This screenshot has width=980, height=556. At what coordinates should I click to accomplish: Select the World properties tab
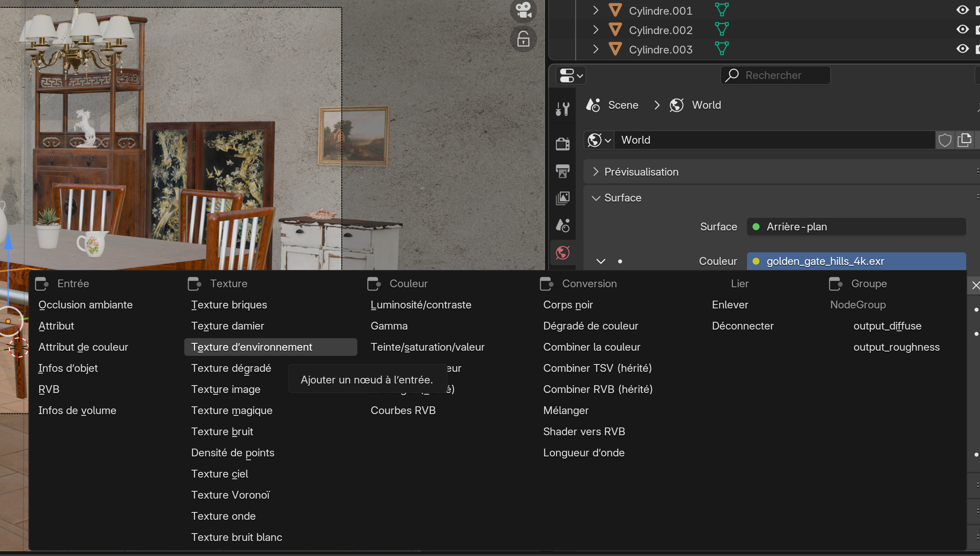[x=563, y=253]
